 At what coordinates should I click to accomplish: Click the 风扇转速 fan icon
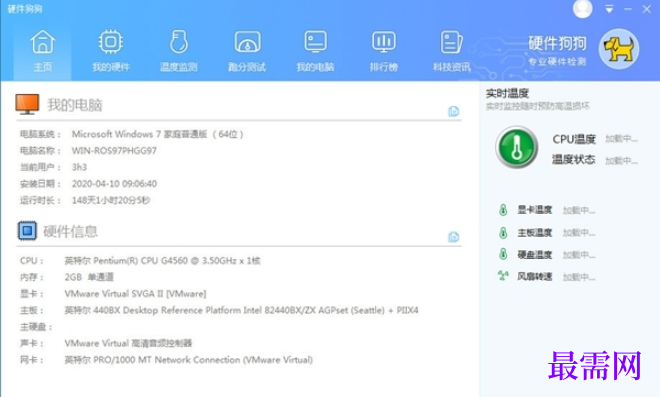[503, 276]
